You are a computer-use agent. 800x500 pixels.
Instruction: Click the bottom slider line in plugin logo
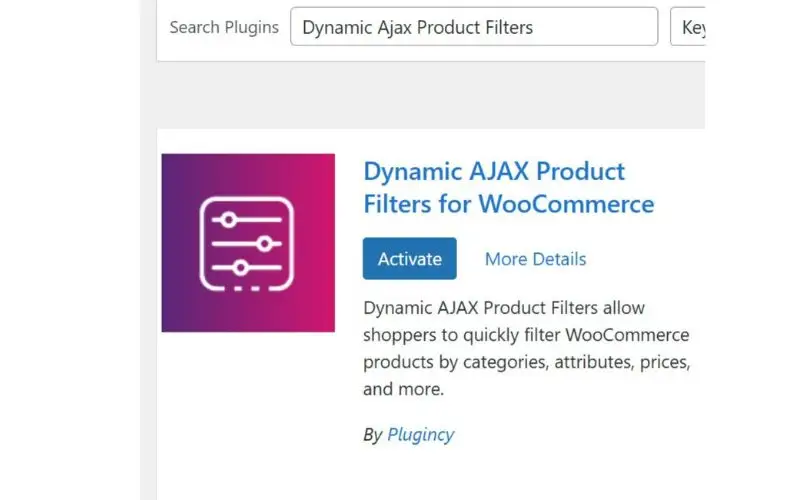coord(247,267)
